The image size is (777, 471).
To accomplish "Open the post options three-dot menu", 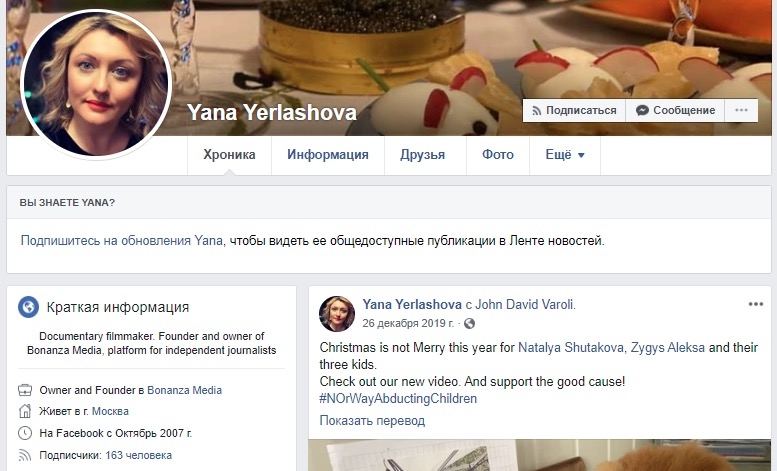I will coord(756,304).
